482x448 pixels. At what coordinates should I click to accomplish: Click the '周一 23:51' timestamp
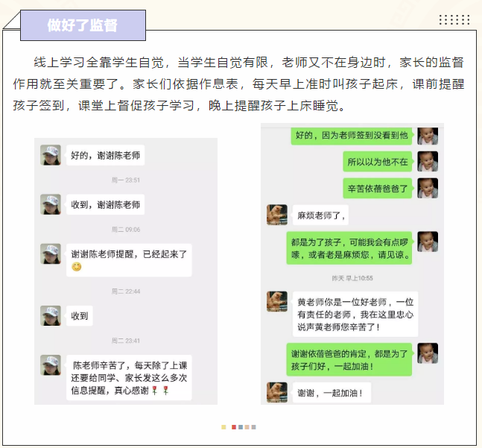pyautogui.click(x=126, y=180)
